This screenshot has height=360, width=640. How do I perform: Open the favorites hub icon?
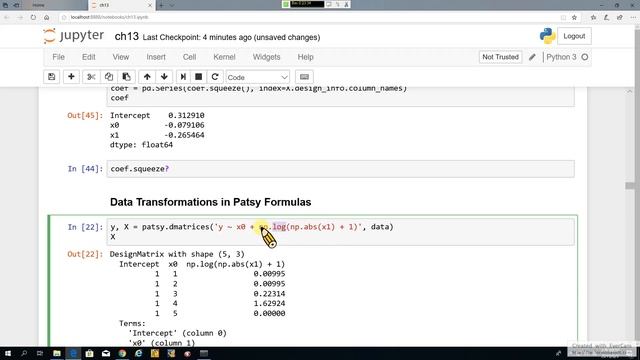tap(593, 18)
